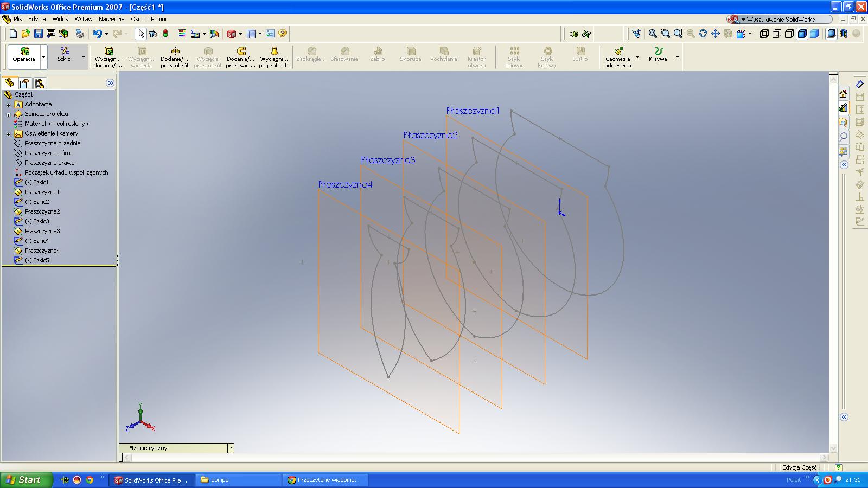
Task: Open the *Izometryczny view dropdown
Action: click(231, 448)
